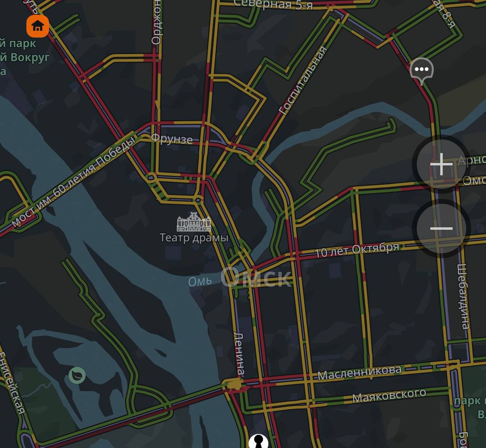Tap the мост им. 60-летия Победы label
Image resolution: width=486 pixels, height=448 pixels.
pyautogui.click(x=74, y=181)
